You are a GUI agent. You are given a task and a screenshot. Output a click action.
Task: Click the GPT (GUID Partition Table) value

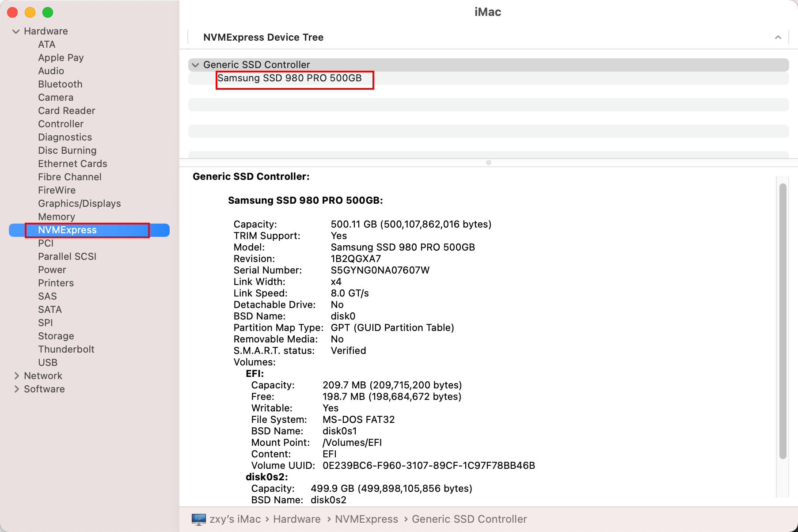(x=392, y=327)
